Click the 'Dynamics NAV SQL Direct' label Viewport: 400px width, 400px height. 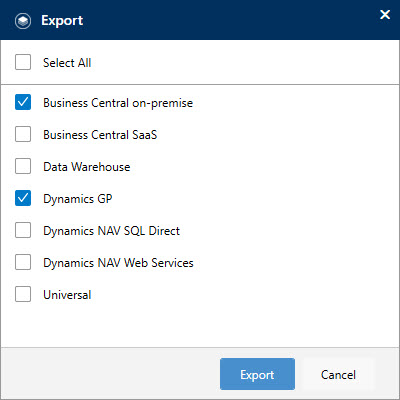click(112, 231)
